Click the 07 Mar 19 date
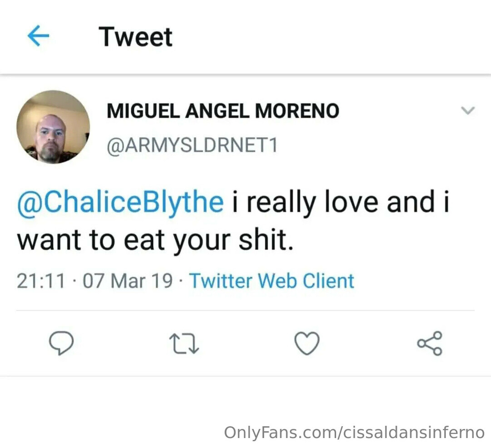Screen dimensions: 491x448 tap(128, 281)
